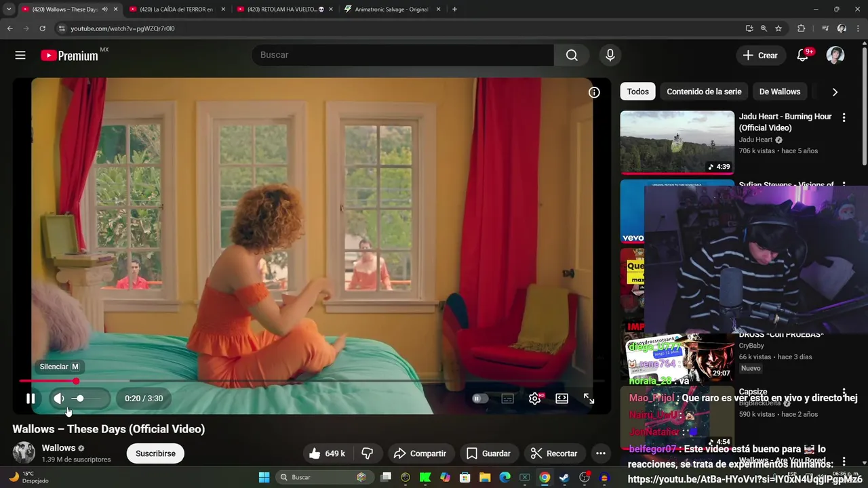Go back in browser history
This screenshot has width=868, height=488.
click(9, 28)
